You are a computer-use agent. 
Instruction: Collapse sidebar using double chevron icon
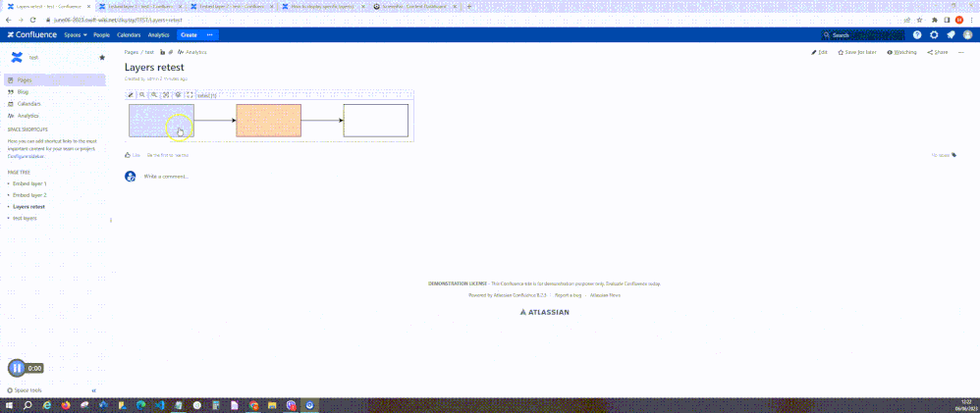point(93,390)
